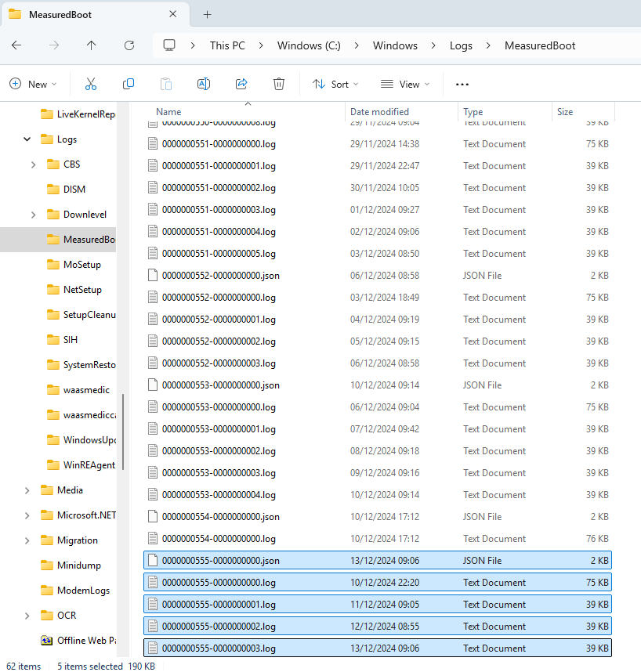This screenshot has width=641, height=672.
Task: Click the Rename icon in toolbar
Action: [204, 84]
